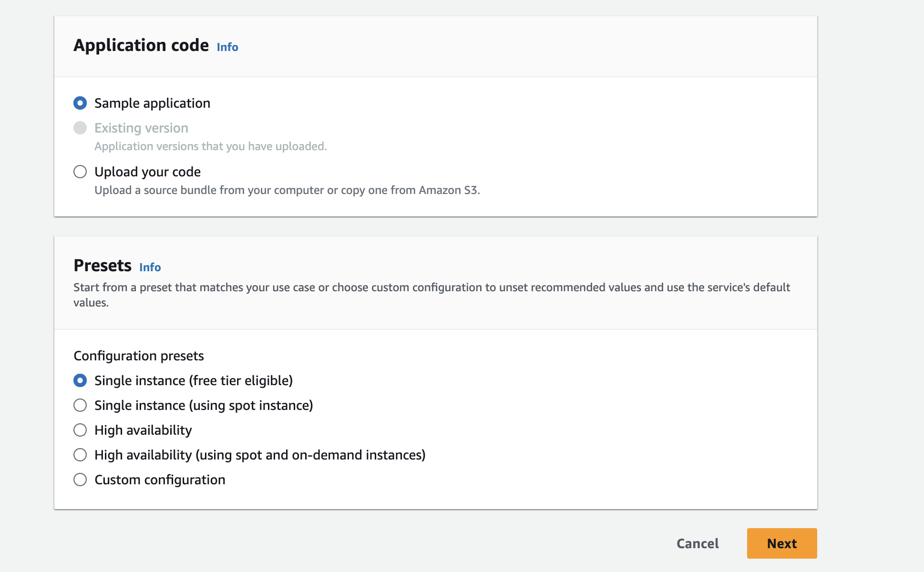Click the Cancel button

tap(698, 543)
